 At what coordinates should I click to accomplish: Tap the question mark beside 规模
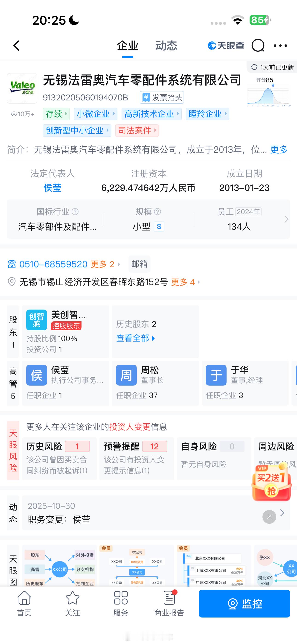pyautogui.click(x=157, y=212)
